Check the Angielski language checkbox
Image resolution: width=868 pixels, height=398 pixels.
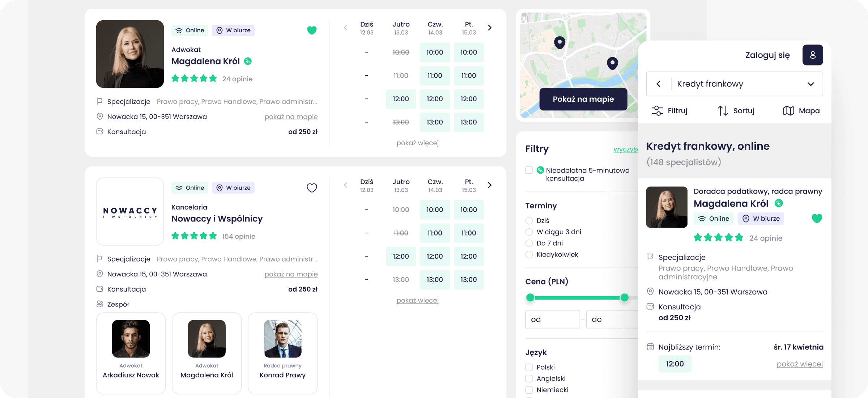click(x=529, y=378)
